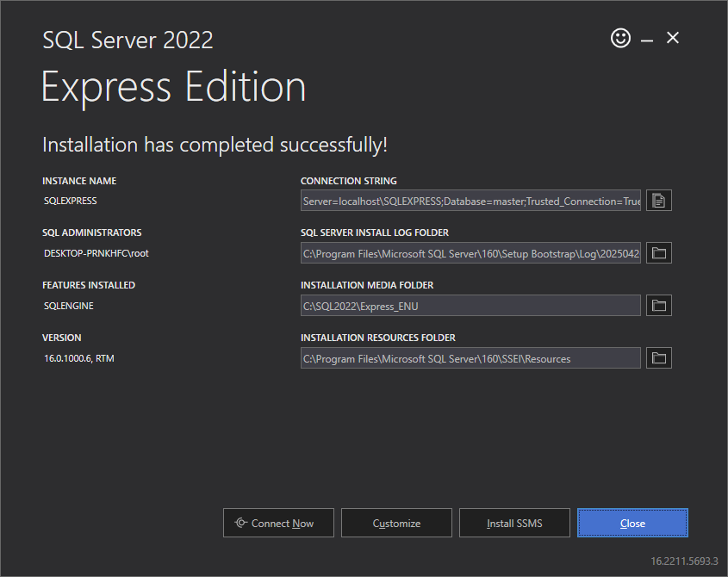Image resolution: width=728 pixels, height=577 pixels.
Task: Click inside the install log folder path field
Action: pos(470,252)
